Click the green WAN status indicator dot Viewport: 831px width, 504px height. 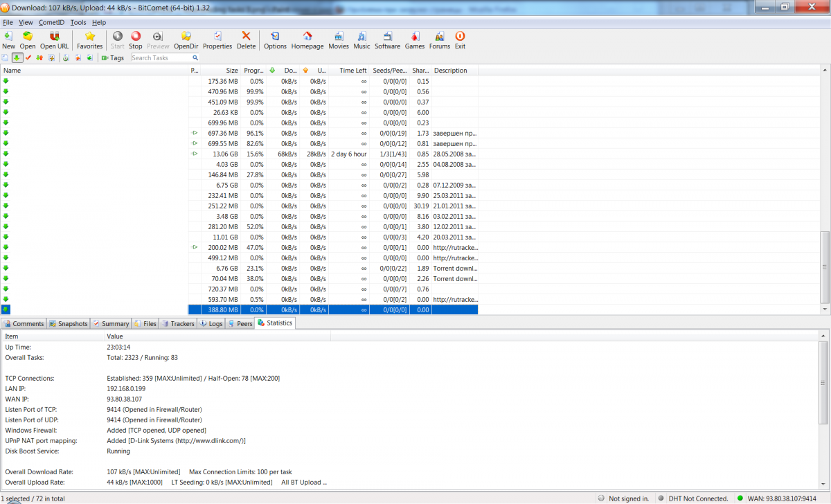click(740, 498)
